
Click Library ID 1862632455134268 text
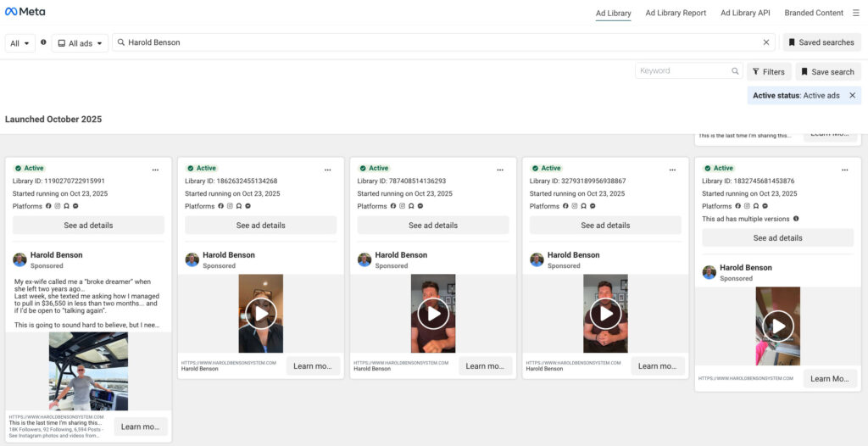[x=231, y=181]
